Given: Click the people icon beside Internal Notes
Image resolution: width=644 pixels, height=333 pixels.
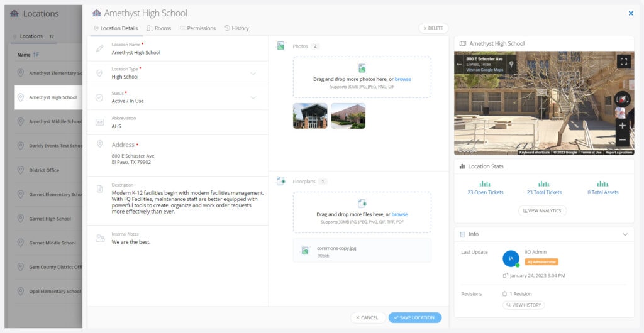Looking at the screenshot, I should pyautogui.click(x=100, y=238).
